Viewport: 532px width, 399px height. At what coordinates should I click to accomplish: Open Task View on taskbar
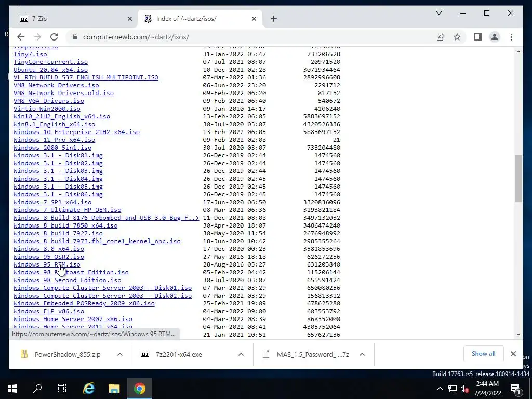pyautogui.click(x=62, y=389)
